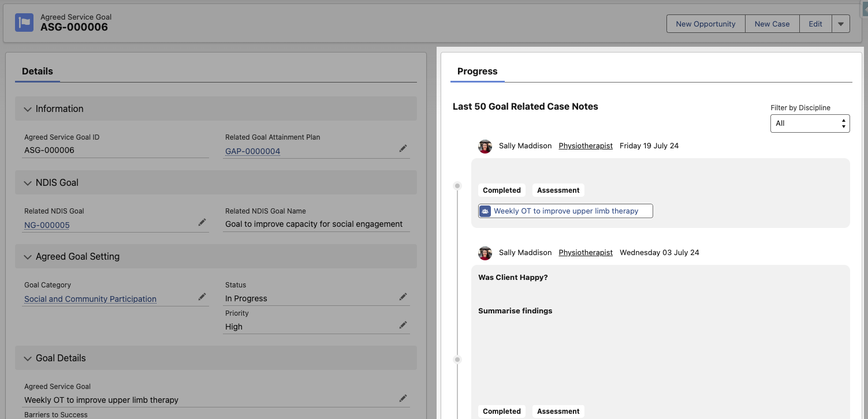Open the GAP-0000004 record link

pyautogui.click(x=252, y=150)
